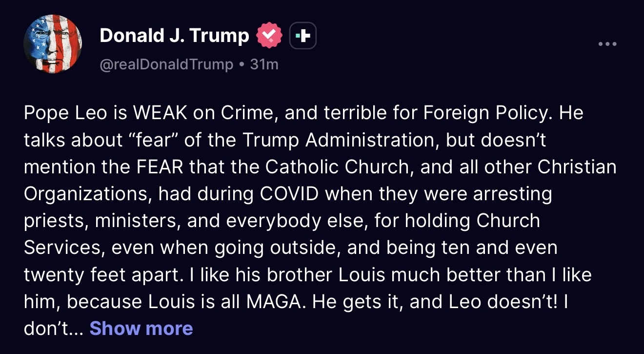The image size is (644, 354).
Task: Click the line starting with 'Organizations, had during'
Action: click(x=288, y=194)
